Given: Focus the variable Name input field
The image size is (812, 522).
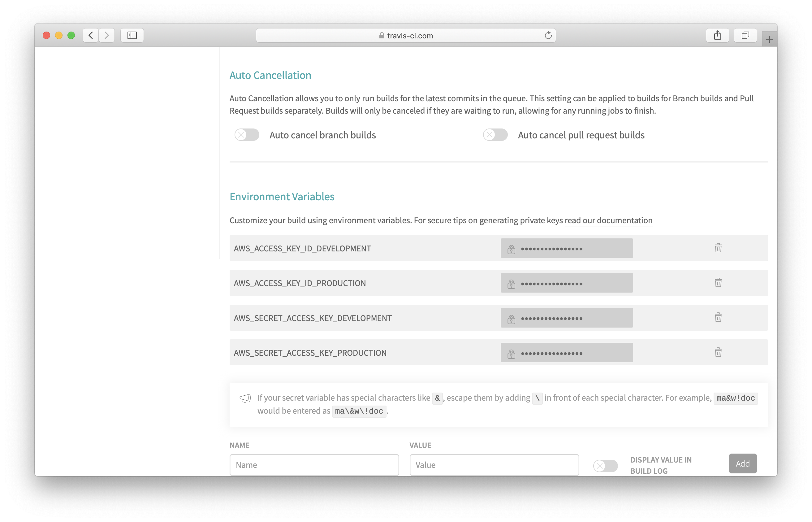Looking at the screenshot, I should tap(314, 465).
